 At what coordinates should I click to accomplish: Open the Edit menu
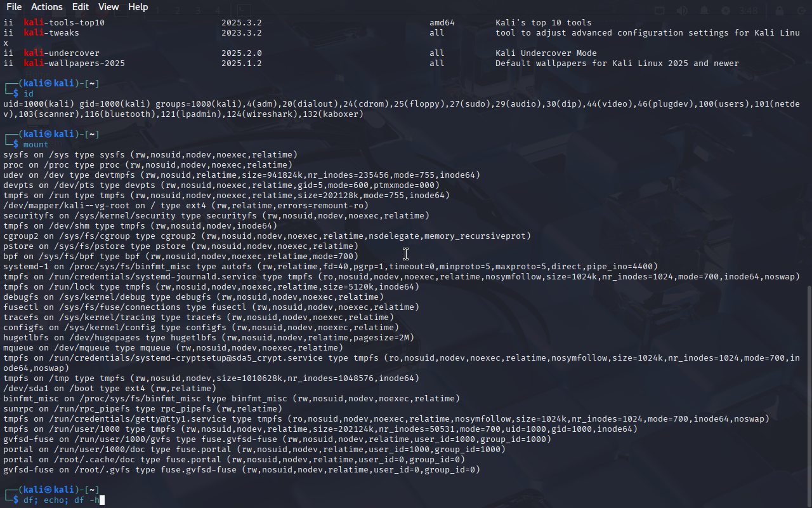click(81, 7)
